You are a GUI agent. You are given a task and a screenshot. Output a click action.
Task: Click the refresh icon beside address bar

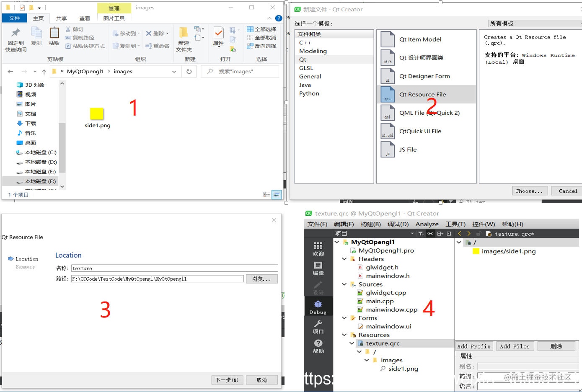tap(189, 72)
